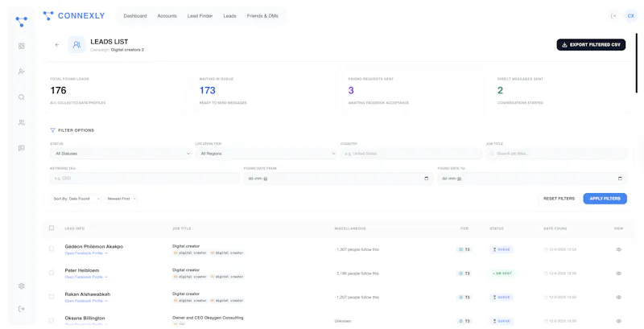Open the messages chat icon in sidebar
644x329 pixels.
coord(22,148)
